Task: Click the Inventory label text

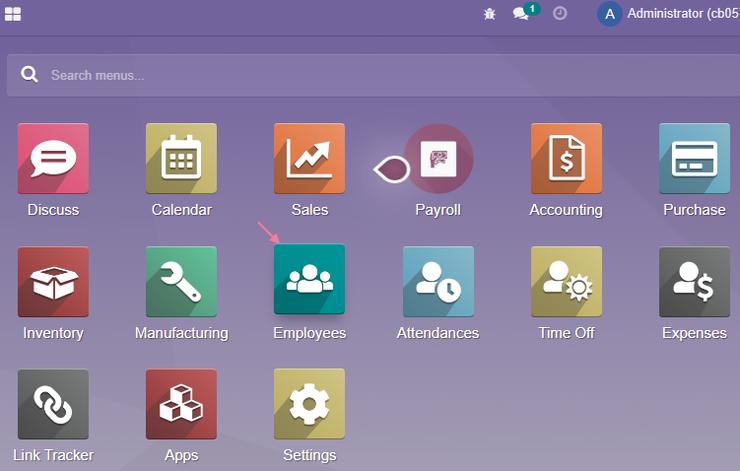Action: click(x=53, y=333)
